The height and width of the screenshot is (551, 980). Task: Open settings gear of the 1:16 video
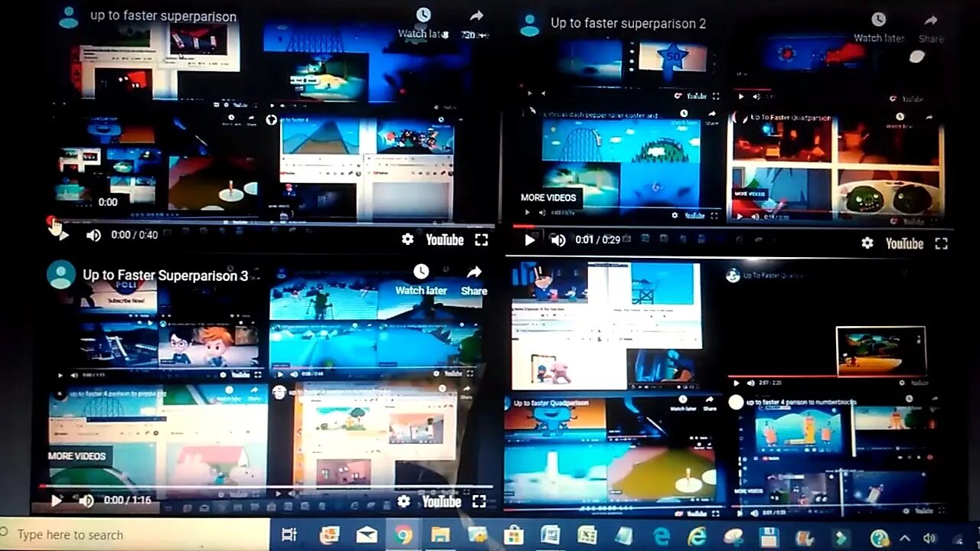403,501
